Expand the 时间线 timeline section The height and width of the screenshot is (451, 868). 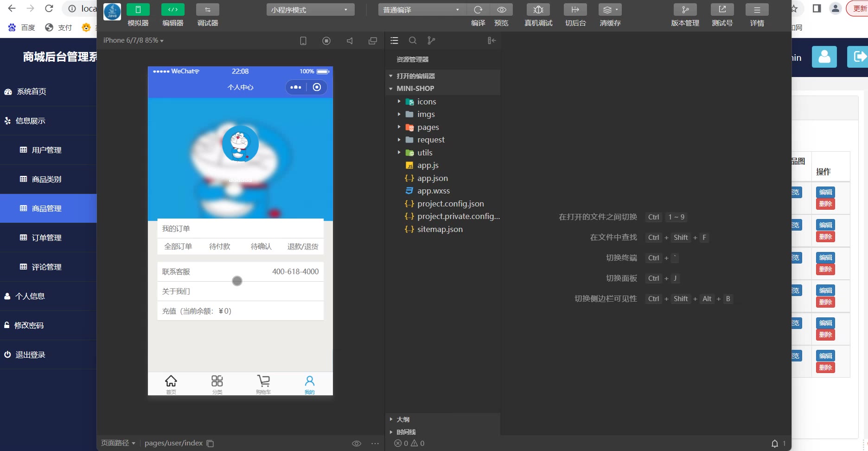[443, 432]
